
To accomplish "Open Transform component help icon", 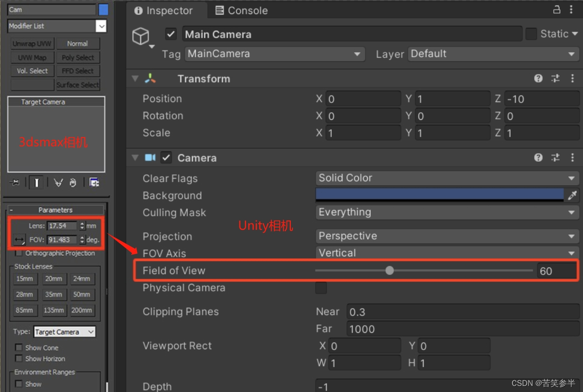I will click(539, 79).
